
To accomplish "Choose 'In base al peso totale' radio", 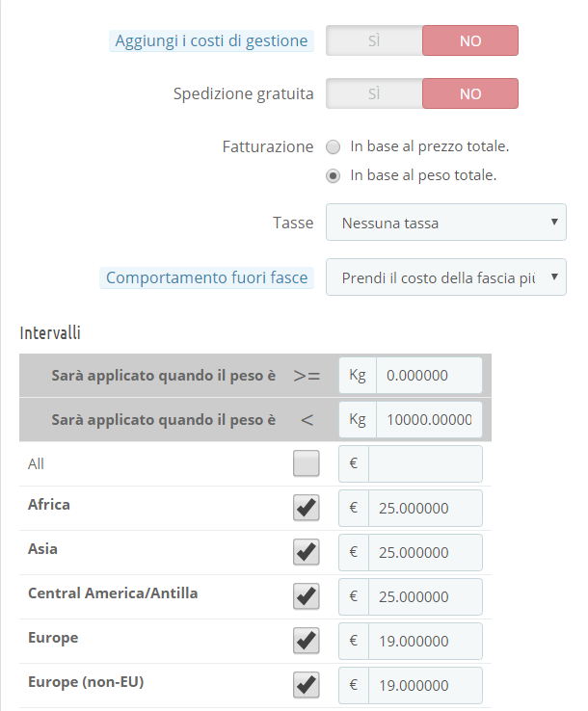I will coord(334,175).
